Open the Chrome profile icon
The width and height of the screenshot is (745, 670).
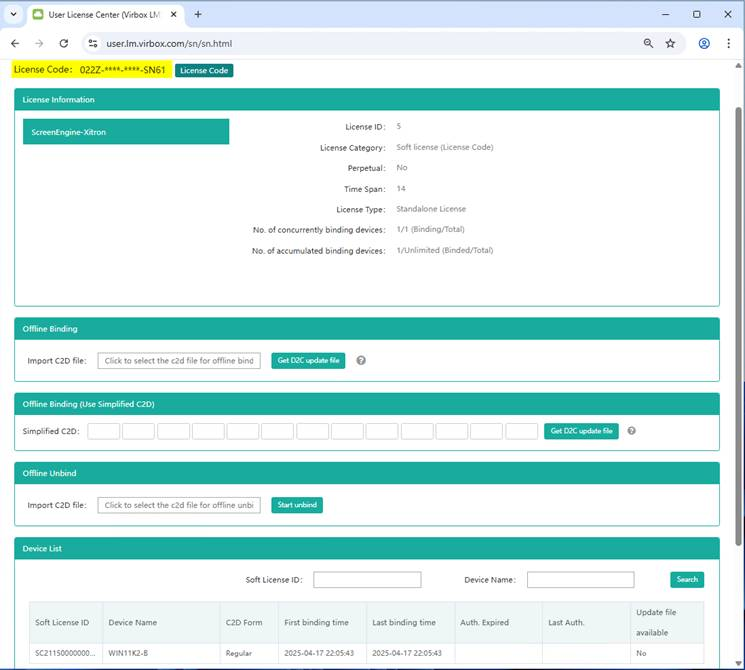point(704,43)
